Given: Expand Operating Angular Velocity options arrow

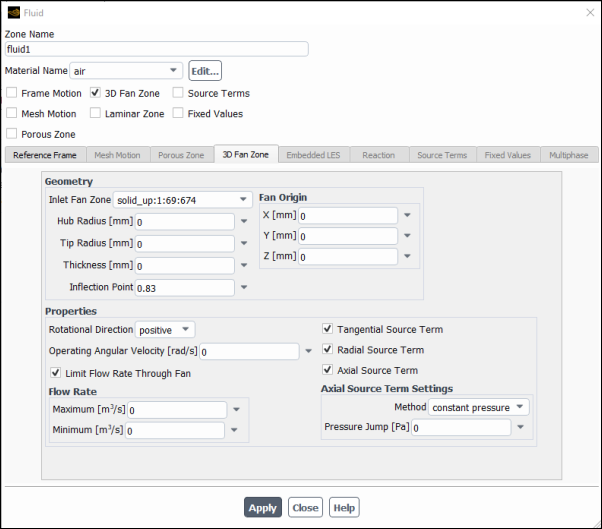Looking at the screenshot, I should click(308, 351).
